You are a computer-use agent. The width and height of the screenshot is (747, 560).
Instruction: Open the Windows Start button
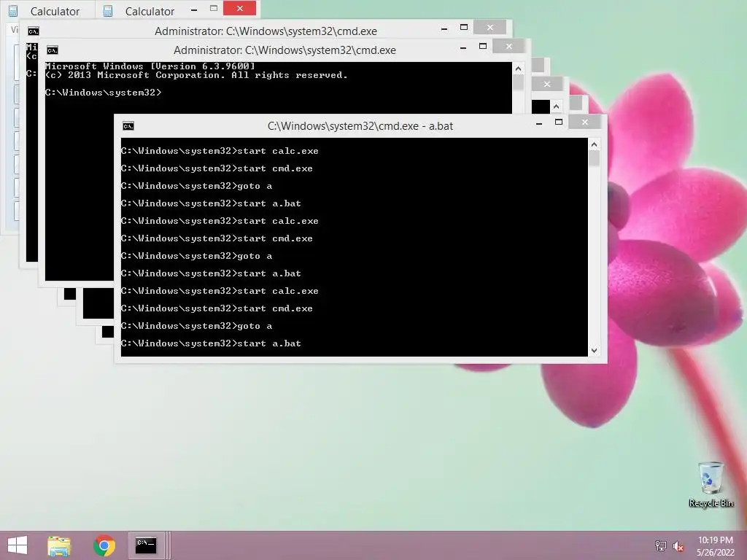tap(18, 545)
